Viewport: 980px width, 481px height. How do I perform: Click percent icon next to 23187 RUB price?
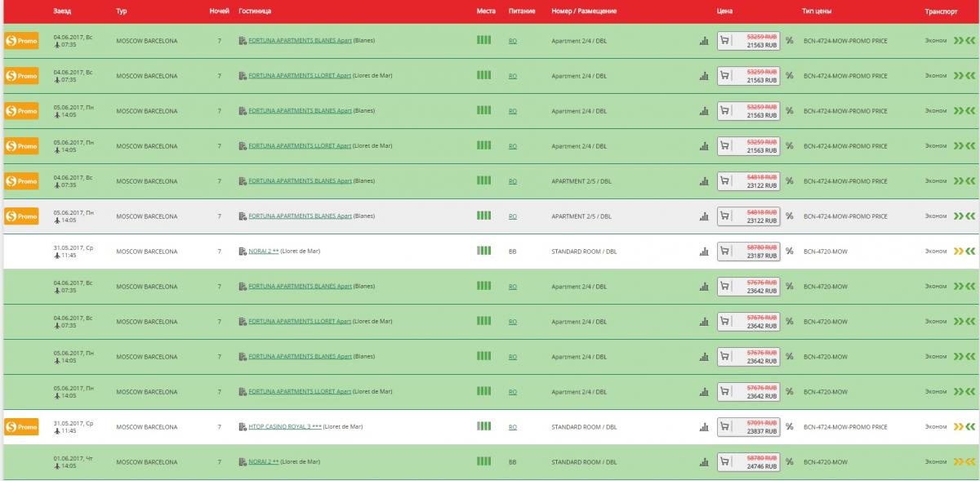click(790, 251)
